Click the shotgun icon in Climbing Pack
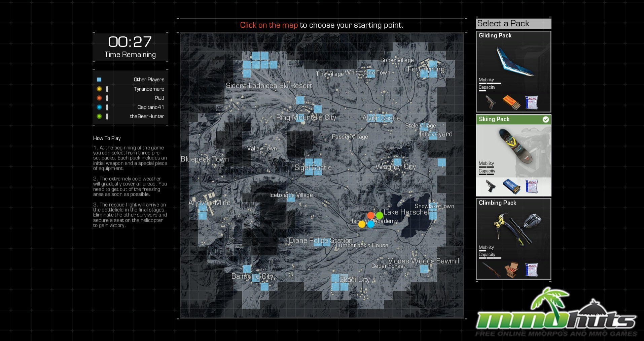 coord(490,270)
